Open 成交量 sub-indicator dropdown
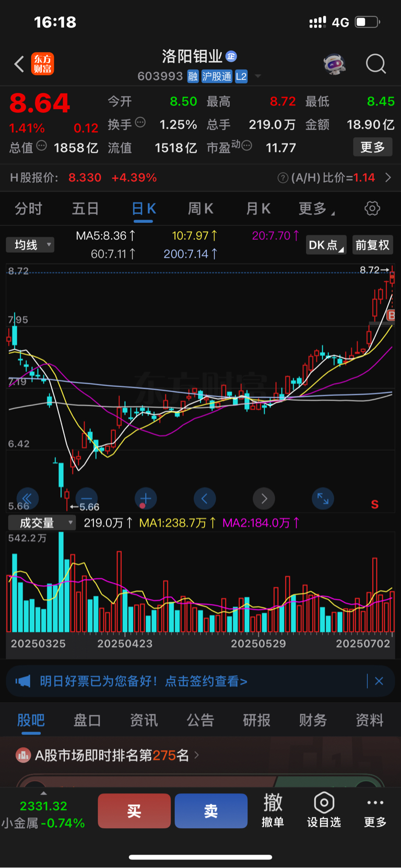The height and width of the screenshot is (868, 401). click(42, 522)
